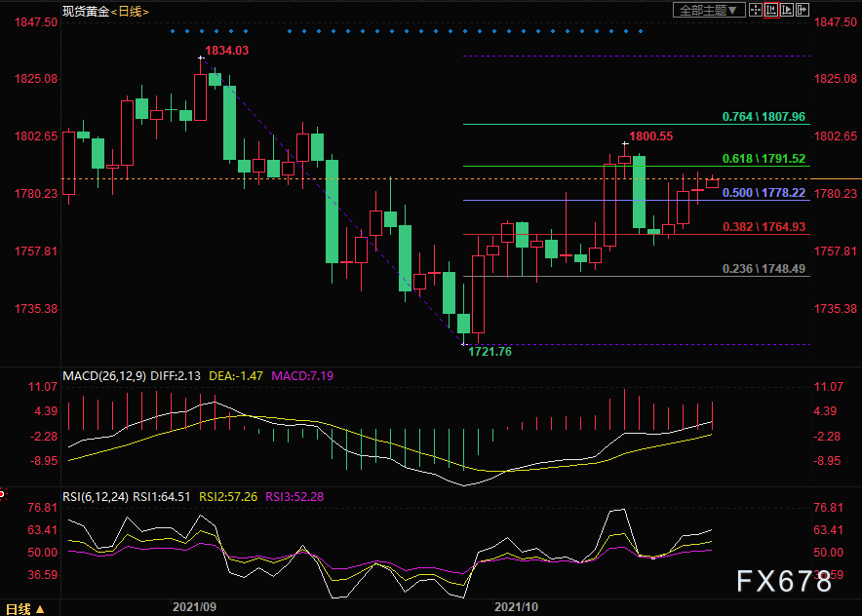862x616 pixels.
Task: Select the 0.764 \ 1807.96 Fibonacci level
Action: coord(764,117)
